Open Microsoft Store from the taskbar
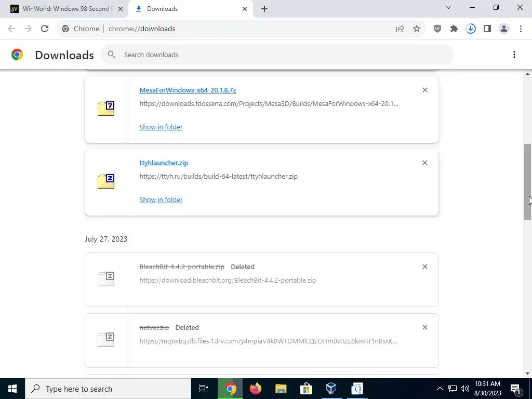This screenshot has width=532, height=399. pyautogui.click(x=306, y=389)
